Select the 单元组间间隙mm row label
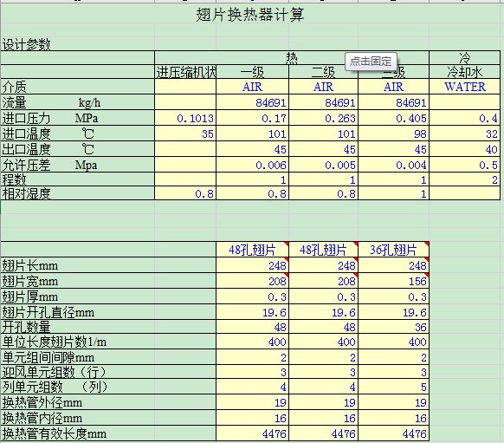The height and width of the screenshot is (443, 504). 108,357
